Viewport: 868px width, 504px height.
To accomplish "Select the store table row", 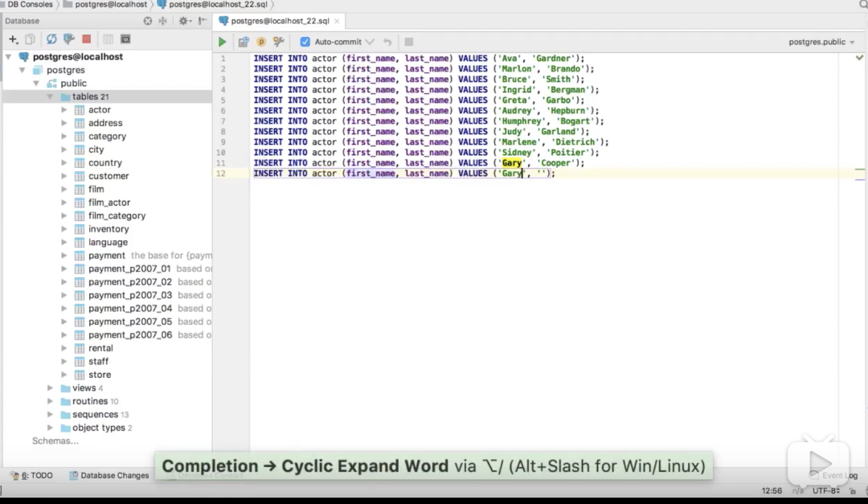I will tap(108, 375).
